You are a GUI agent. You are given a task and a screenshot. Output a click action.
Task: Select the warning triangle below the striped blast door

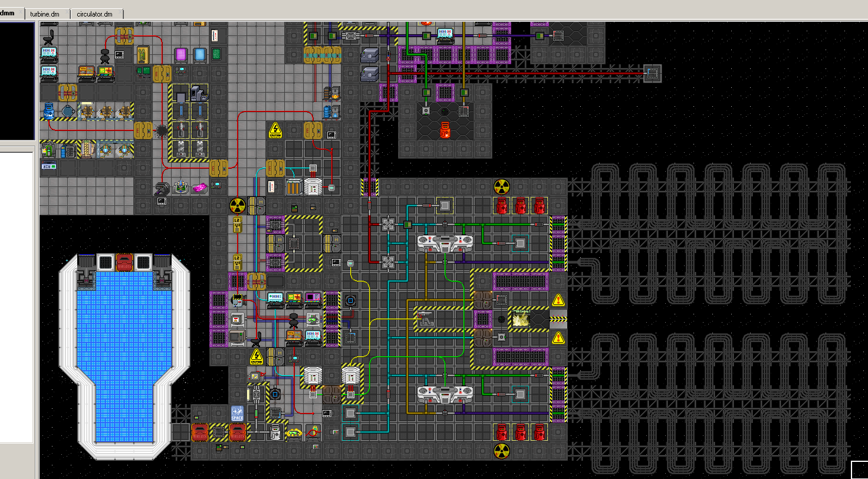point(558,338)
